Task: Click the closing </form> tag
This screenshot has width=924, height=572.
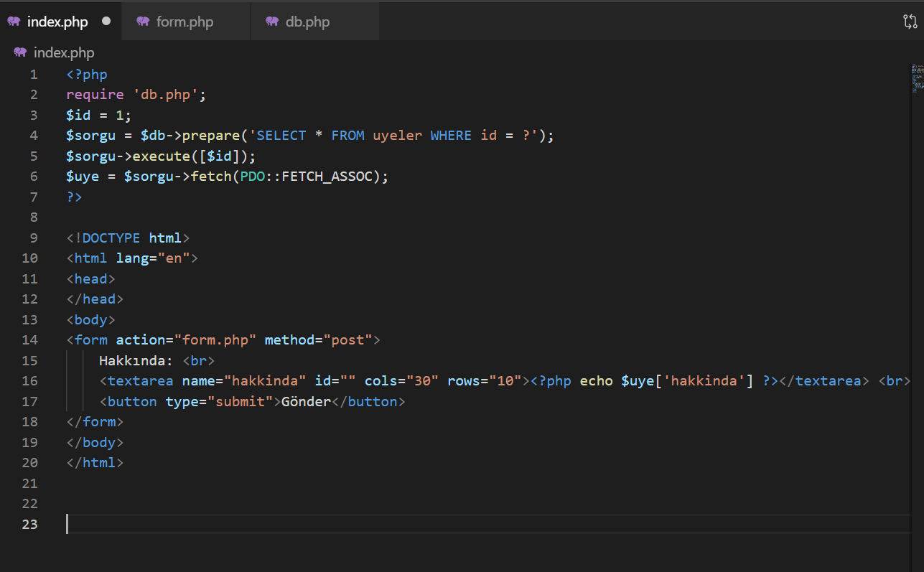Action: click(95, 422)
